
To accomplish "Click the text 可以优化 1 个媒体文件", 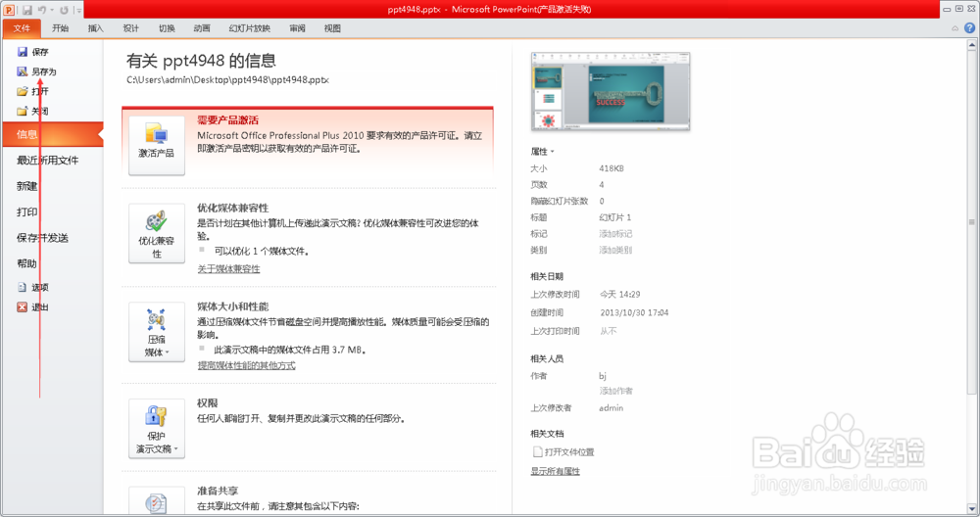I will (262, 251).
